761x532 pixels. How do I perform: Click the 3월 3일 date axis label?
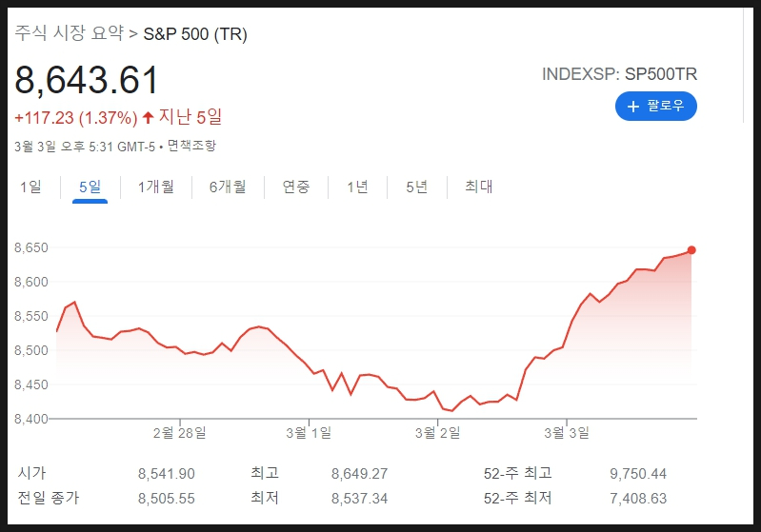[567, 433]
